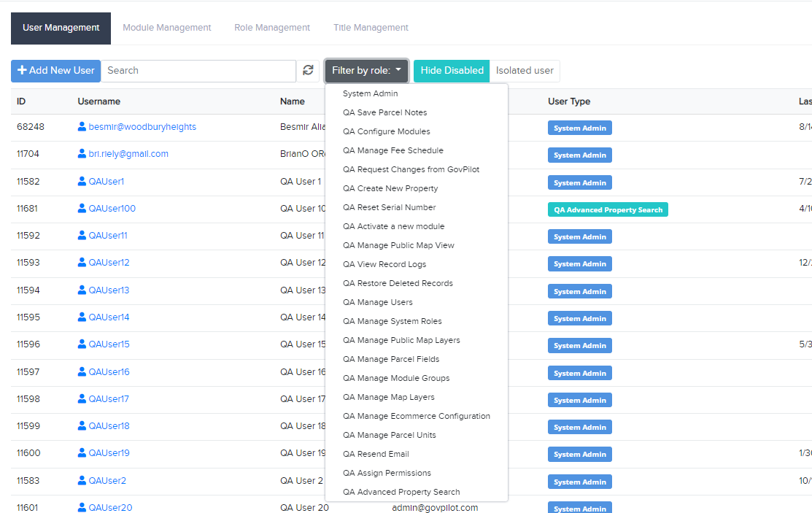Image resolution: width=812 pixels, height=513 pixels.
Task: Toggle the Isolated user filter
Action: pyautogui.click(x=525, y=71)
